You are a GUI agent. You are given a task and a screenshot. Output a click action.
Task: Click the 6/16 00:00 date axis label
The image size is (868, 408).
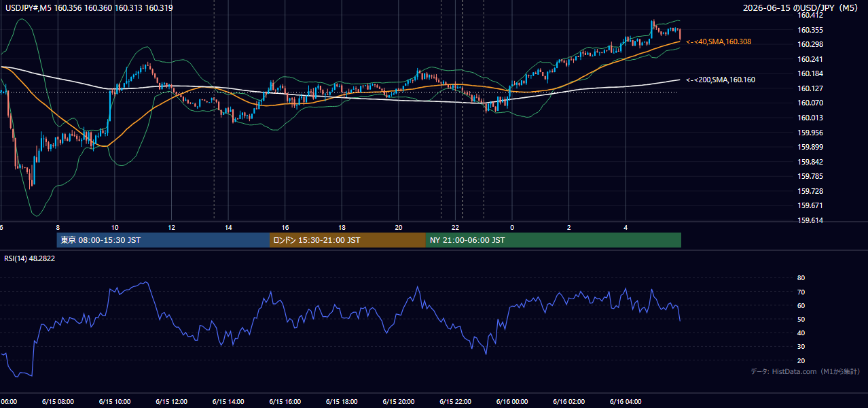click(x=511, y=401)
